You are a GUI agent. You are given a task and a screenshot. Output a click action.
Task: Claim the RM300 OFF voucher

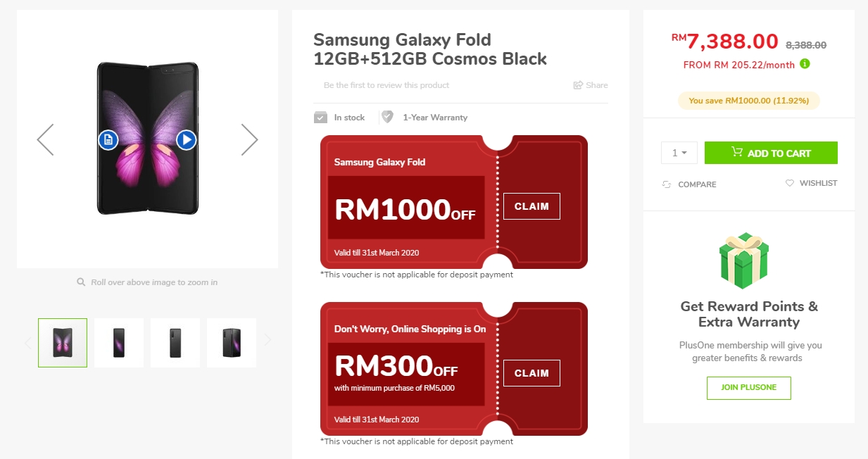coord(532,373)
